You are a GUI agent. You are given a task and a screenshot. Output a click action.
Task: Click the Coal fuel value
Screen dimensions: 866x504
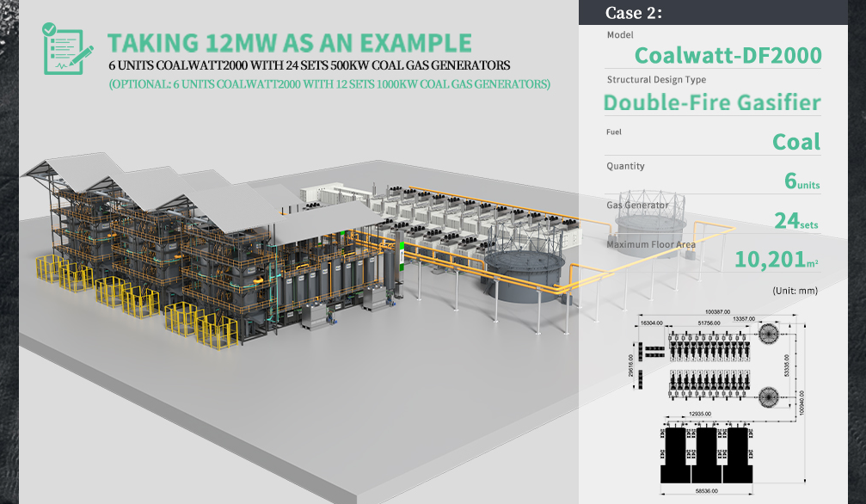point(795,142)
